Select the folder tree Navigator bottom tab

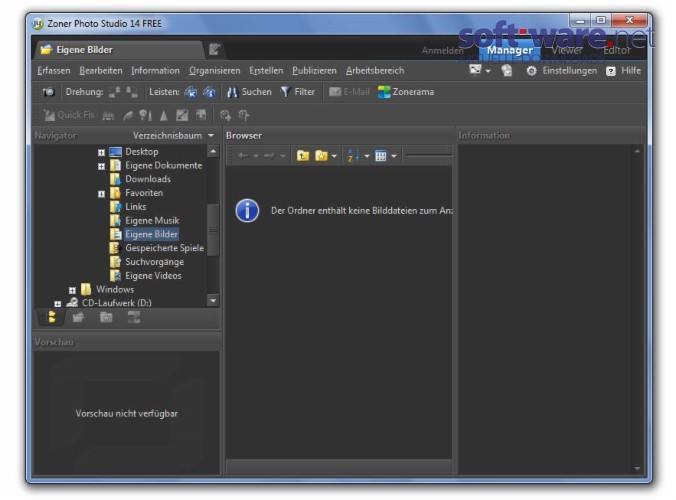(52, 318)
